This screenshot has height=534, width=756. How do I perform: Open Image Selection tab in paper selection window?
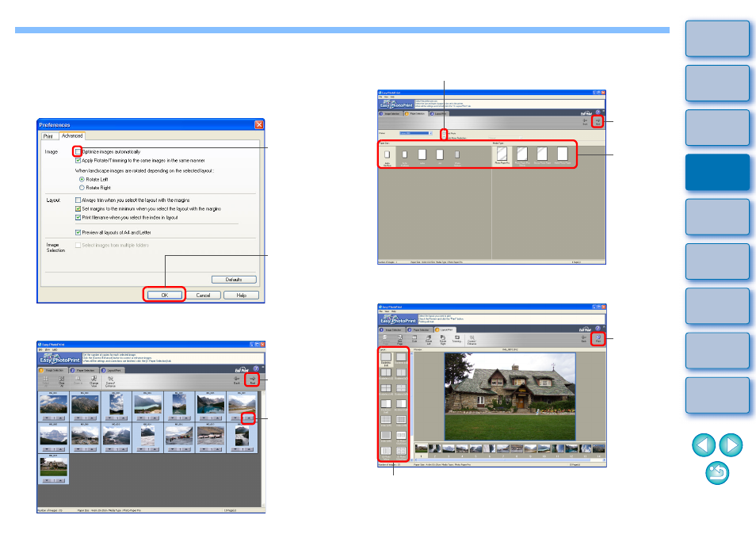[390, 113]
